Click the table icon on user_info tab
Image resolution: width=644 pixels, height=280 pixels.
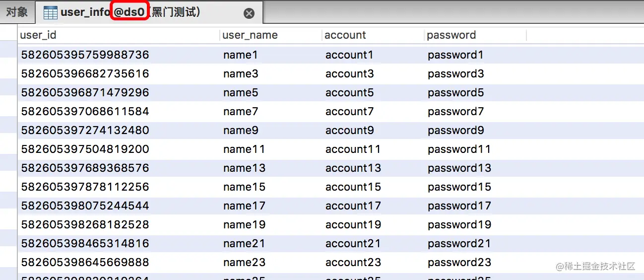(x=50, y=13)
